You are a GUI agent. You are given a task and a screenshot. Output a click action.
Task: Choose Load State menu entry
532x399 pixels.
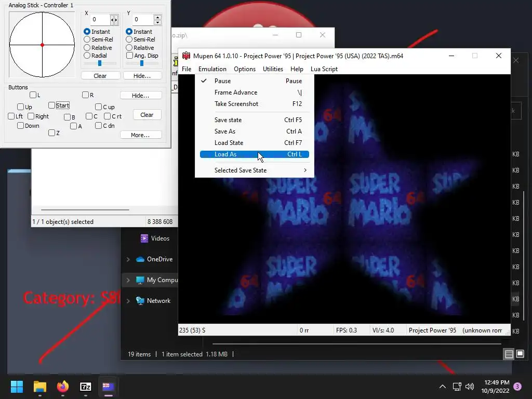pyautogui.click(x=255, y=143)
